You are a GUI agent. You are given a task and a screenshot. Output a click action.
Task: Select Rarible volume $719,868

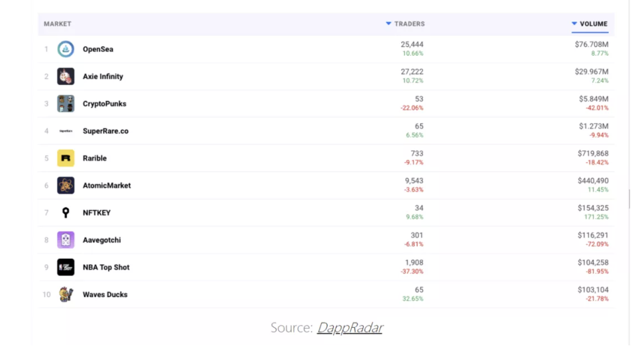(x=593, y=154)
